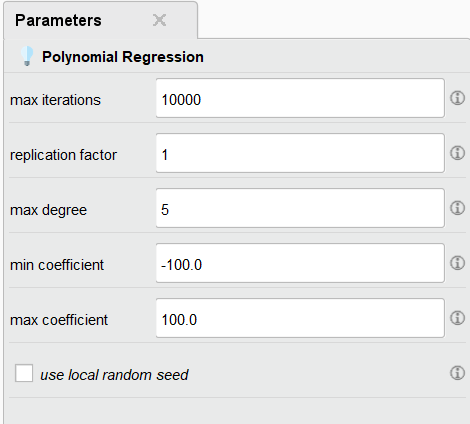470x424 pixels.
Task: View info for max coefficient parameter
Action: [x=457, y=318]
